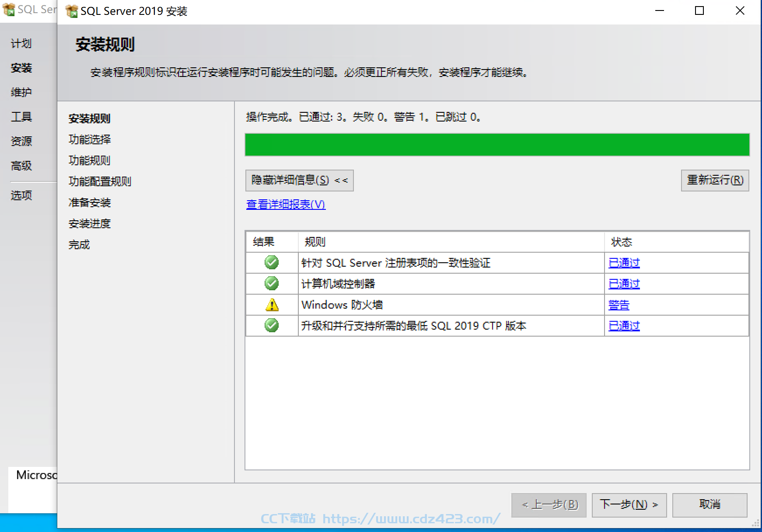Open 安装 in the background installation center
The width and height of the screenshot is (762, 532).
pyautogui.click(x=21, y=68)
